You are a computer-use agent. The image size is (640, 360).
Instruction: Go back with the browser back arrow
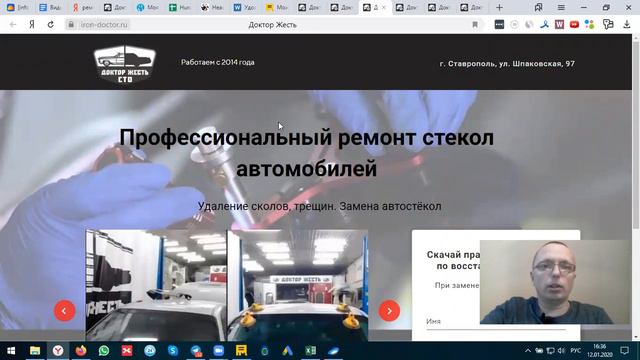pos(13,24)
